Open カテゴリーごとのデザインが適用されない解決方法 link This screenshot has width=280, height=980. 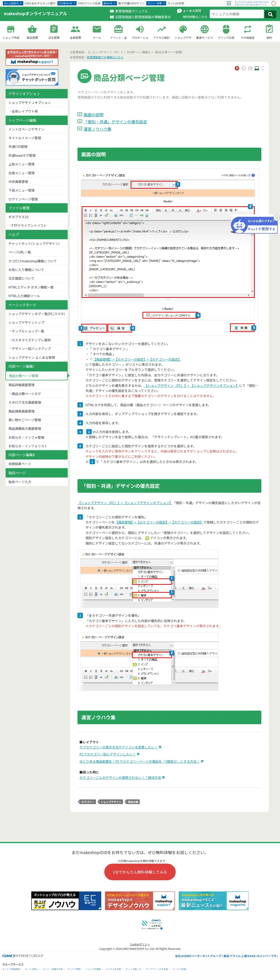120,778
